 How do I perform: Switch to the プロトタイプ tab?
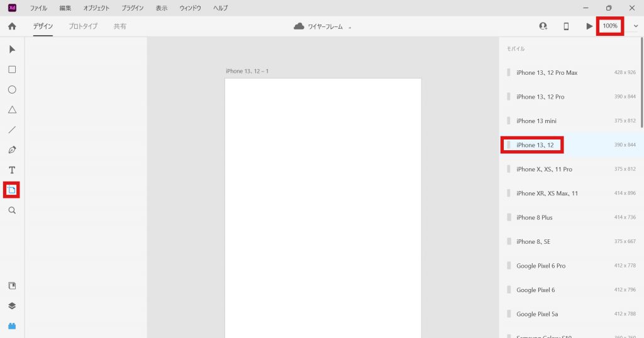pyautogui.click(x=83, y=26)
